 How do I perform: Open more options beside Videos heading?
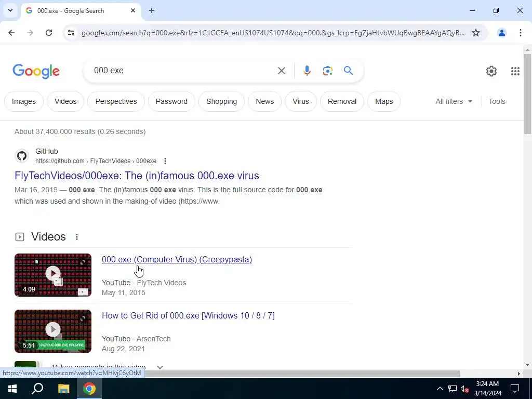77,237
